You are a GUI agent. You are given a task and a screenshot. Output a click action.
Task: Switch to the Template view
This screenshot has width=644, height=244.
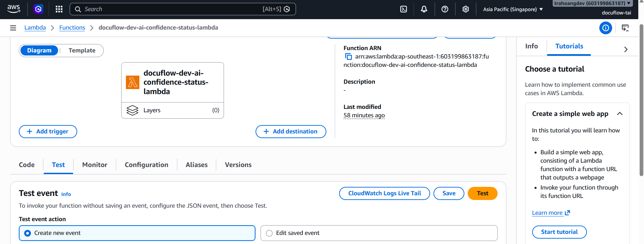coord(82,50)
